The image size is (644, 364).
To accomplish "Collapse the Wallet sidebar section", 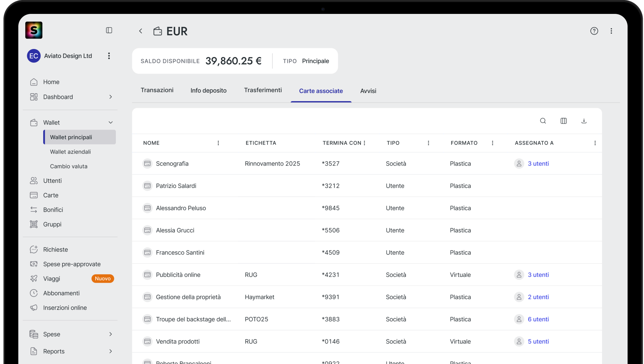I will tap(110, 123).
